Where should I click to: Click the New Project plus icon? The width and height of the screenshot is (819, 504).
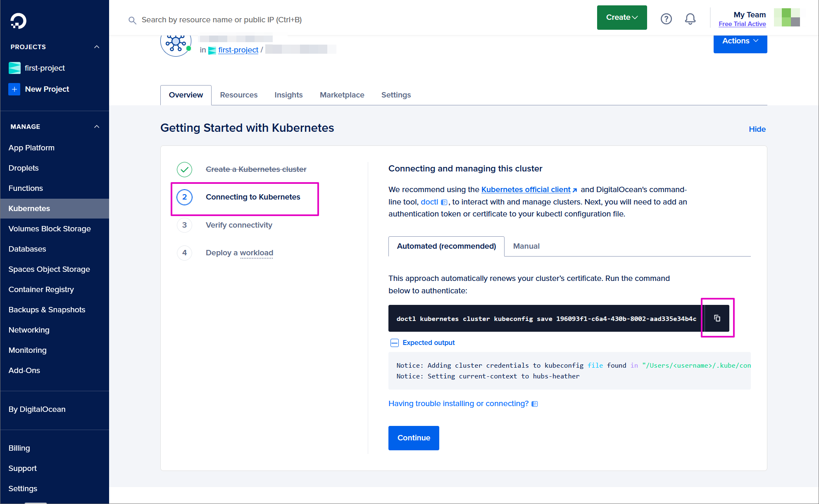[14, 89]
